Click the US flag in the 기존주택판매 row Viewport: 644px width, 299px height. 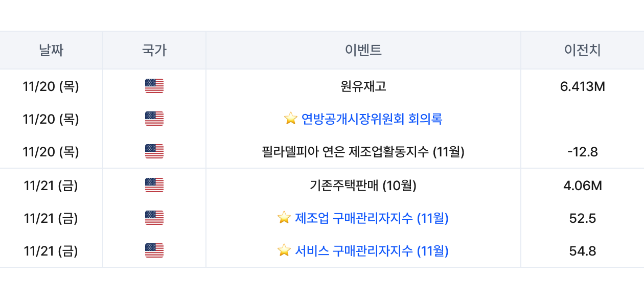pyautogui.click(x=154, y=186)
